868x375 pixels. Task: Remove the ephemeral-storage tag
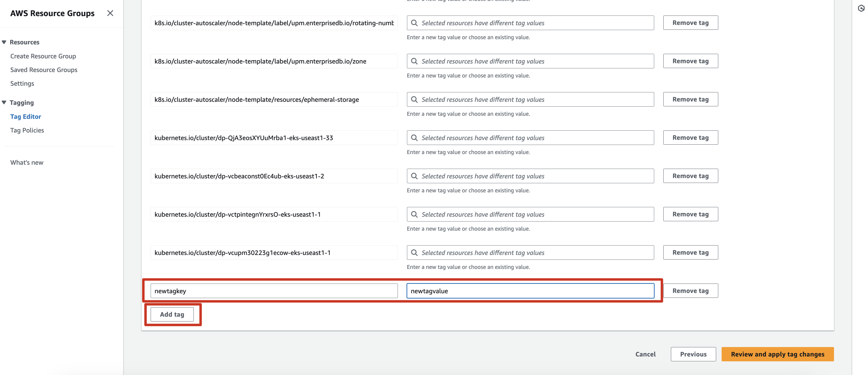(690, 99)
